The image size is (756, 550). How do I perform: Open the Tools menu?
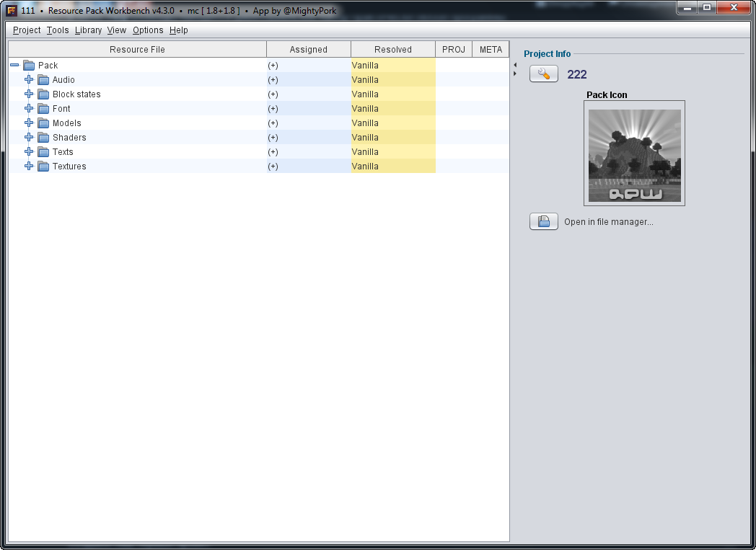pyautogui.click(x=58, y=30)
